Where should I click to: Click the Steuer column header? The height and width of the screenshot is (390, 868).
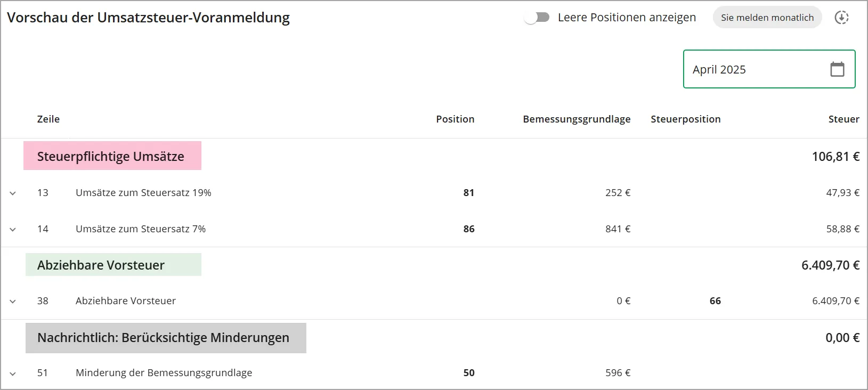pos(843,119)
